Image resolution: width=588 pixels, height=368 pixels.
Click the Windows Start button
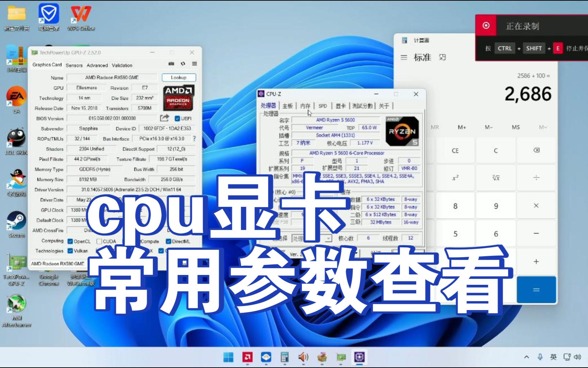pyautogui.click(x=228, y=357)
